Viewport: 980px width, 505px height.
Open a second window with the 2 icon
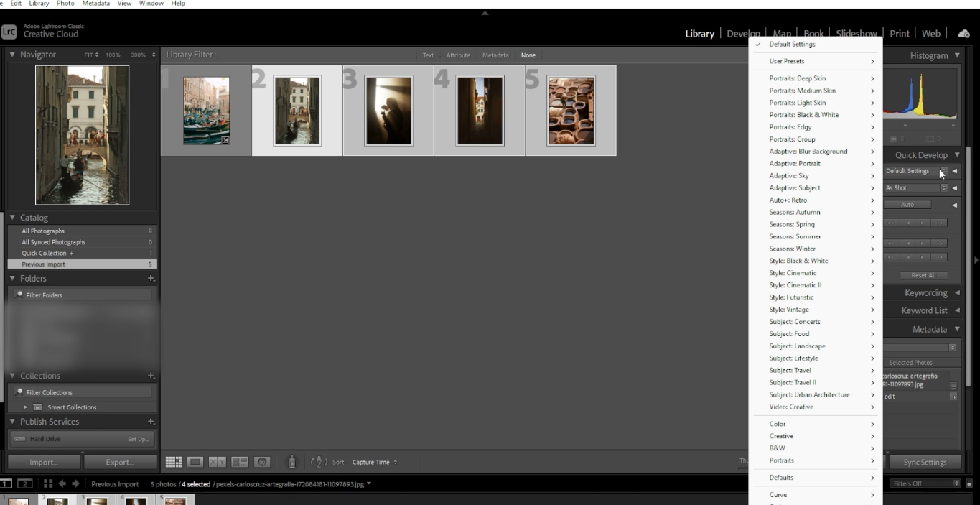tap(25, 483)
